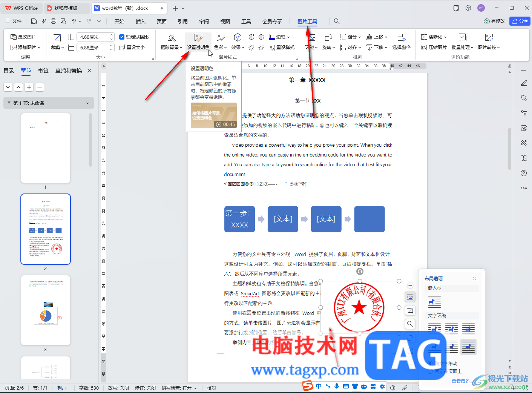532x393 pixels.
Task: Click the Undo arrow icon
Action: click(x=74, y=21)
